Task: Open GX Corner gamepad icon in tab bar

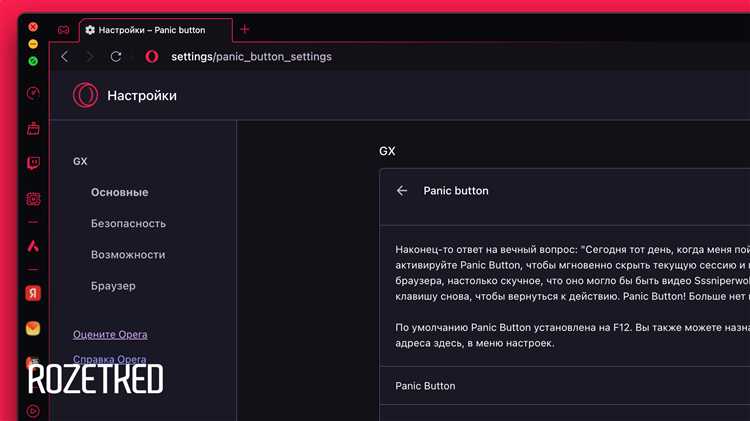Action: pos(63,30)
